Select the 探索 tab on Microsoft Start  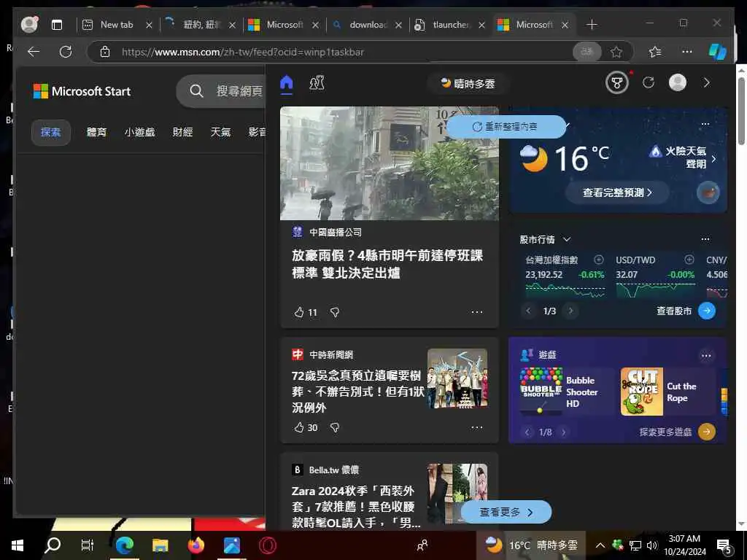[50, 132]
